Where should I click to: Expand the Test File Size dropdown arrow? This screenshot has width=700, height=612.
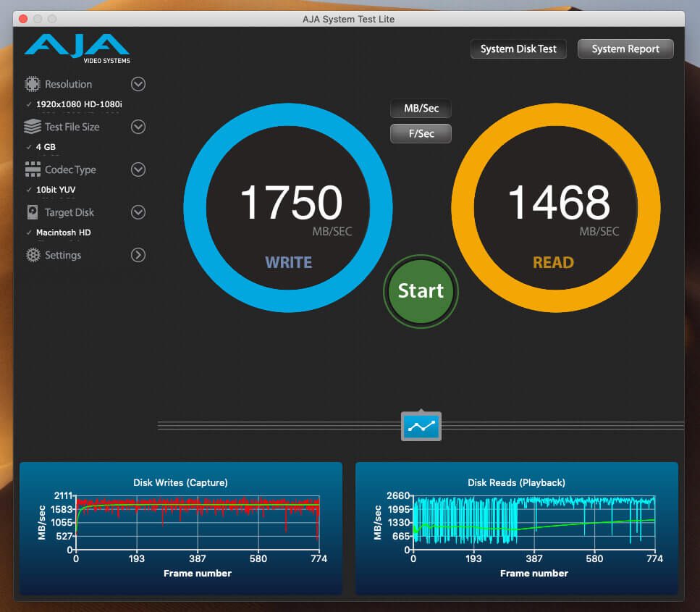pyautogui.click(x=138, y=127)
